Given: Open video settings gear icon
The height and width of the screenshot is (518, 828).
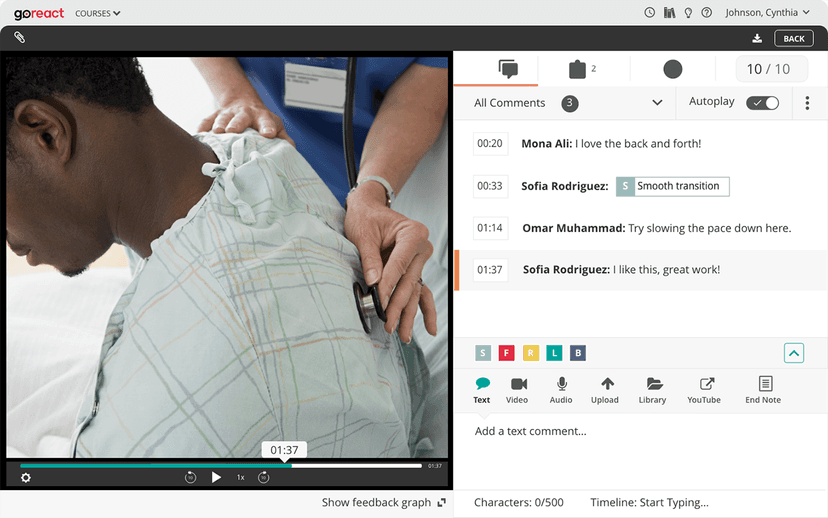Looking at the screenshot, I should [26, 478].
